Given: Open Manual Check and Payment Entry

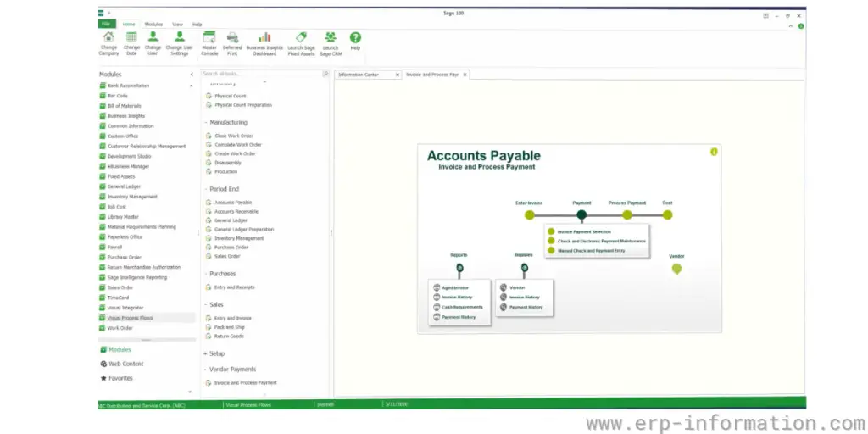Looking at the screenshot, I should (x=591, y=251).
